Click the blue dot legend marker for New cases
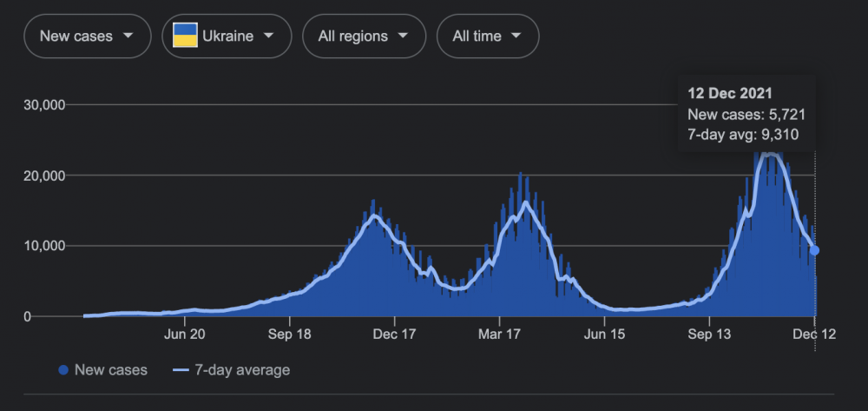 63,370
